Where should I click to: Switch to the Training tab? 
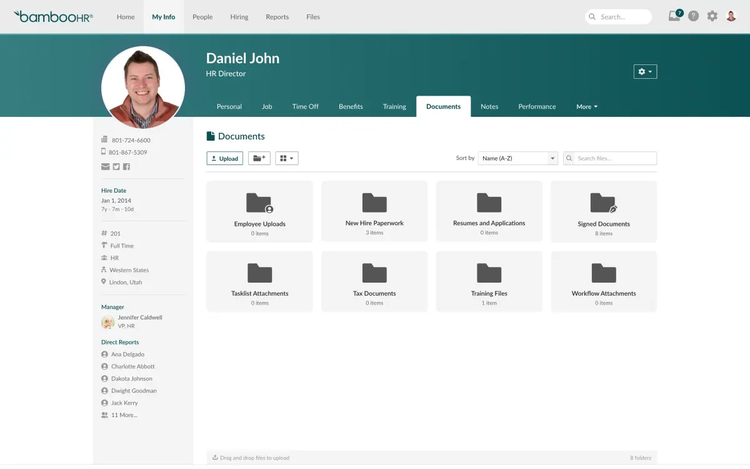[394, 107]
